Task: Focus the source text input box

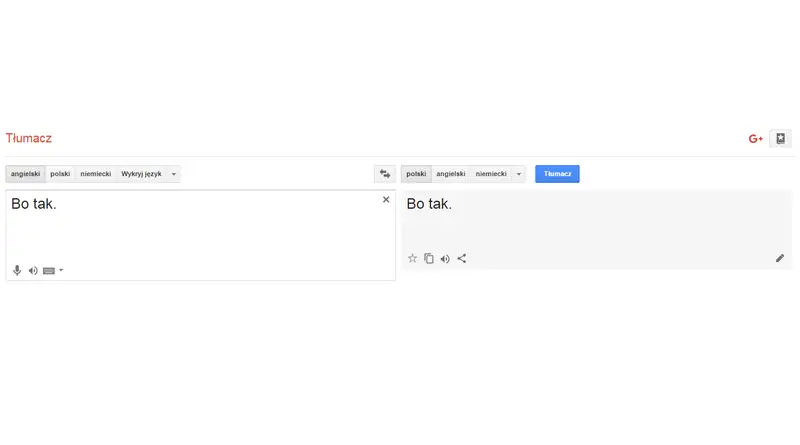Action: [x=201, y=235]
